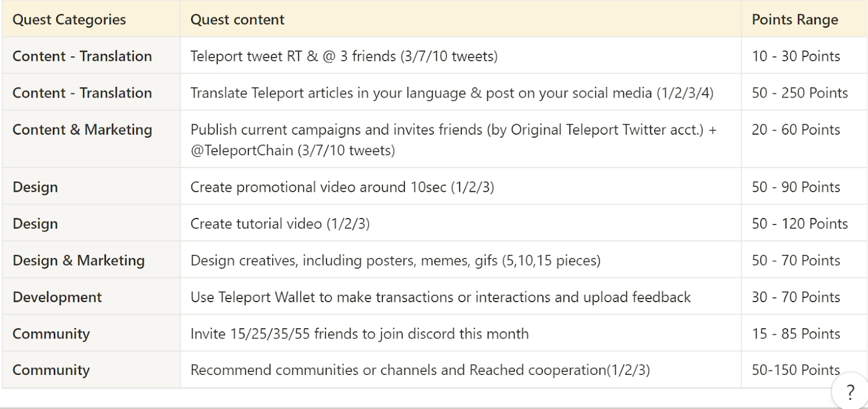Select the Translate Teleport articles quest cell
This screenshot has width=868, height=409.
pyautogui.click(x=461, y=92)
